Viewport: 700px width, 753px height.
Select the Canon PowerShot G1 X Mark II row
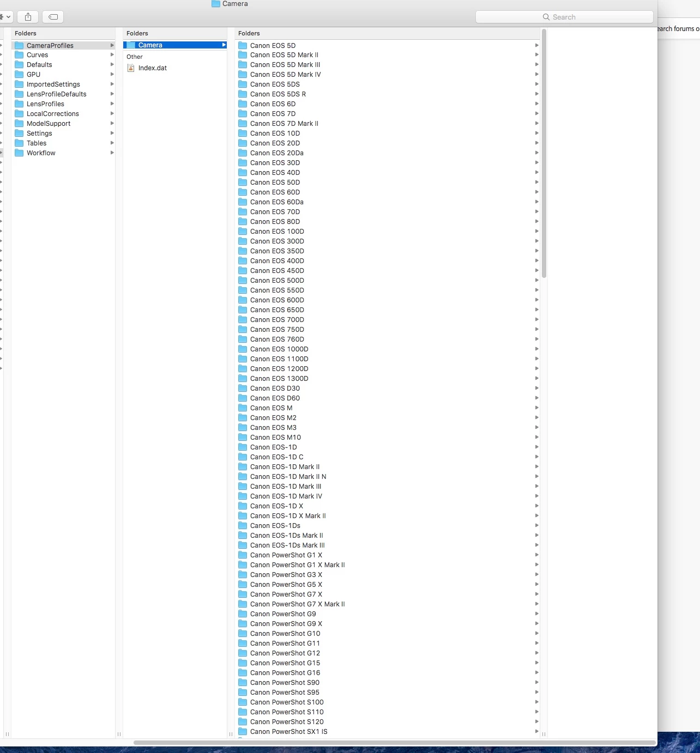[388, 564]
